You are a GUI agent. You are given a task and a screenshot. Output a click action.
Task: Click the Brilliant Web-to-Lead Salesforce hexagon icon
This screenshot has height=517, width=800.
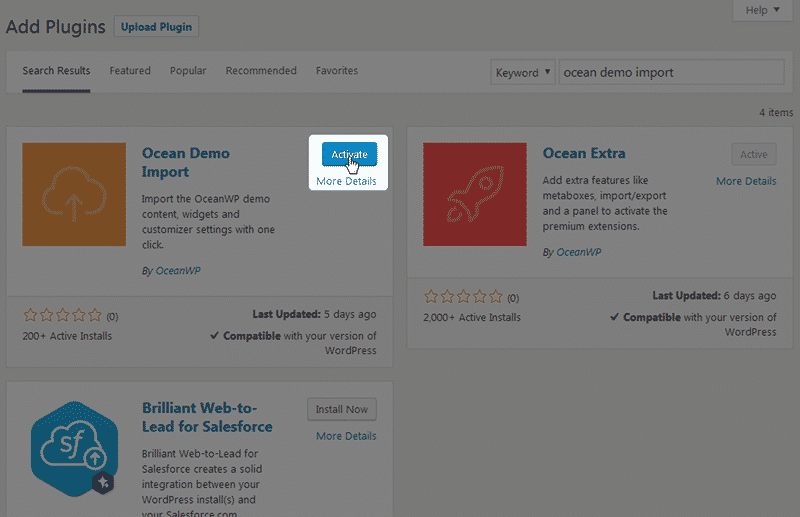74,449
